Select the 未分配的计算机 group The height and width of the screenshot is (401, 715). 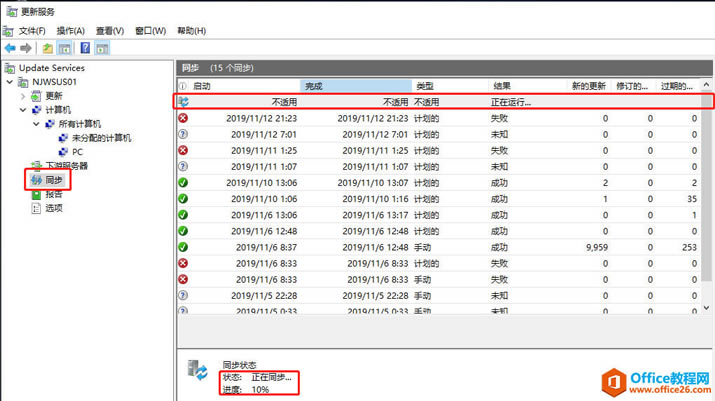click(101, 138)
